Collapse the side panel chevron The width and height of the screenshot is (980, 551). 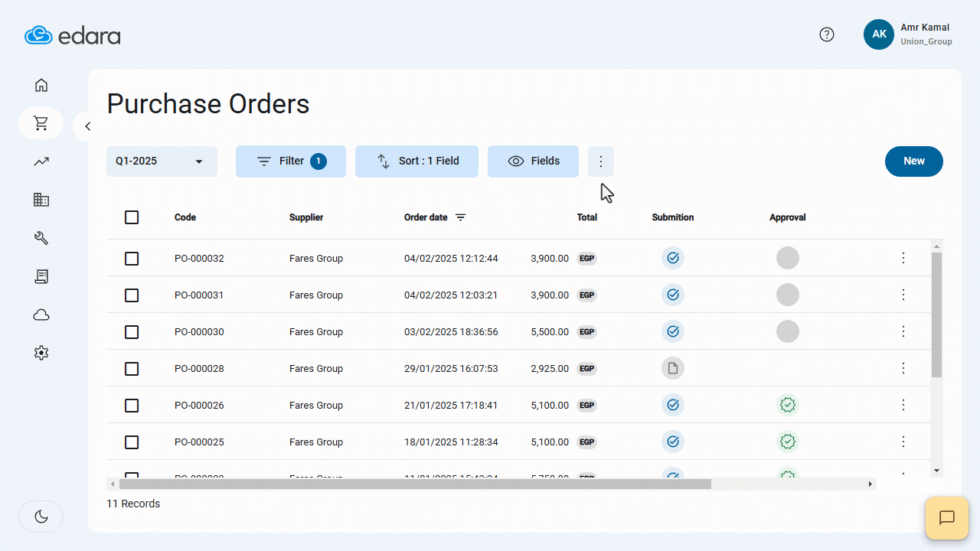pyautogui.click(x=87, y=126)
